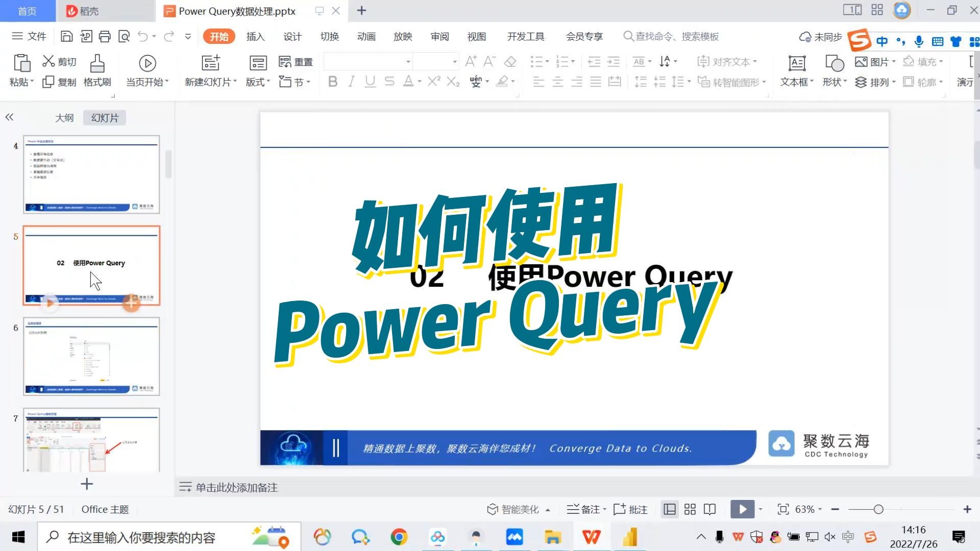
Task: Expand the 智能美化 options menu
Action: 548,509
